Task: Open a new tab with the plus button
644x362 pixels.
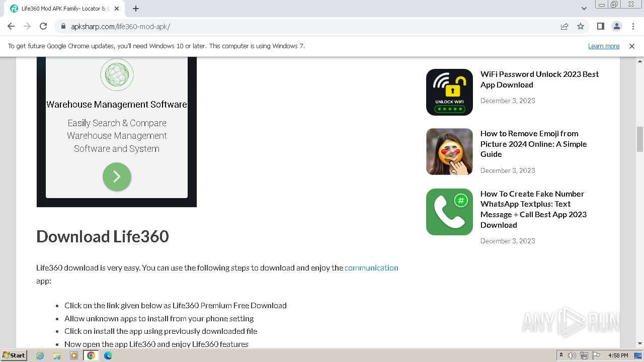Action: pyautogui.click(x=136, y=9)
